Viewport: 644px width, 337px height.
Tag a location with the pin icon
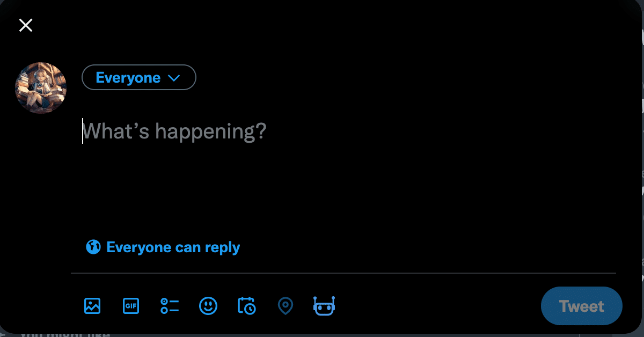pos(285,306)
